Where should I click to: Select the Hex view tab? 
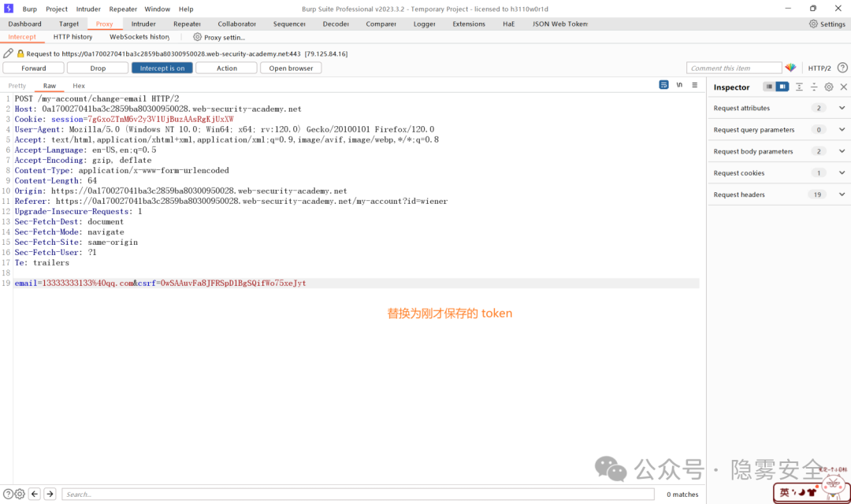[79, 86]
